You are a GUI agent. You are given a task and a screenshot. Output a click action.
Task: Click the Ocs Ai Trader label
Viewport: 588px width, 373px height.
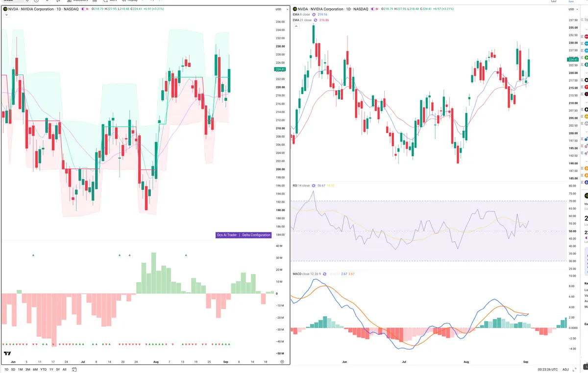point(227,235)
